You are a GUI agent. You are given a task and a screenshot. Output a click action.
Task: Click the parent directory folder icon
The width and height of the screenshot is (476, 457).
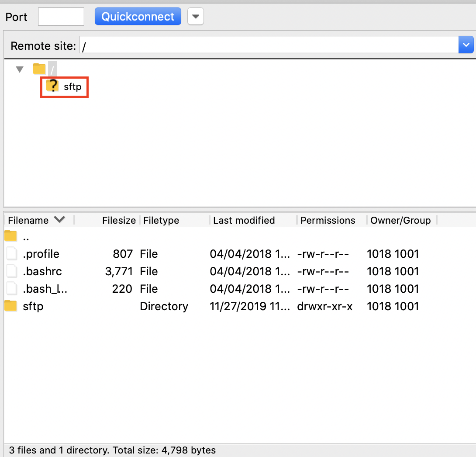coord(10,236)
